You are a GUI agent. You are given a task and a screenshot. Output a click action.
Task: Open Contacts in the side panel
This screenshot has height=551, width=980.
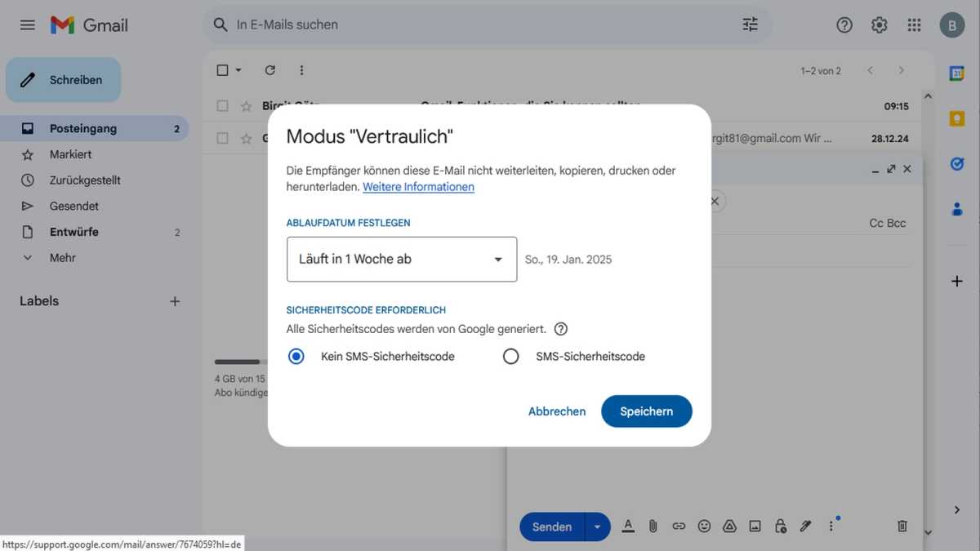click(x=957, y=209)
